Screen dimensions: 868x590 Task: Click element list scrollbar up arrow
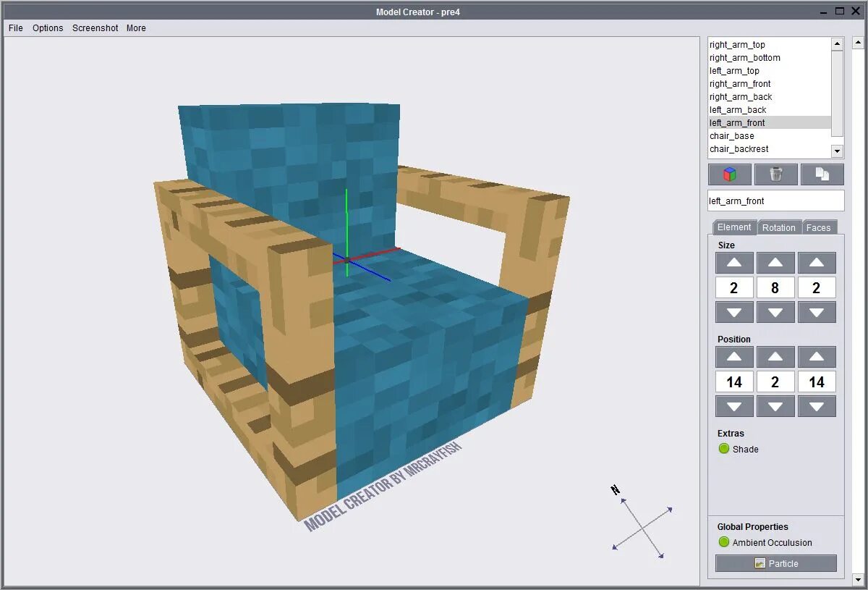(x=838, y=44)
